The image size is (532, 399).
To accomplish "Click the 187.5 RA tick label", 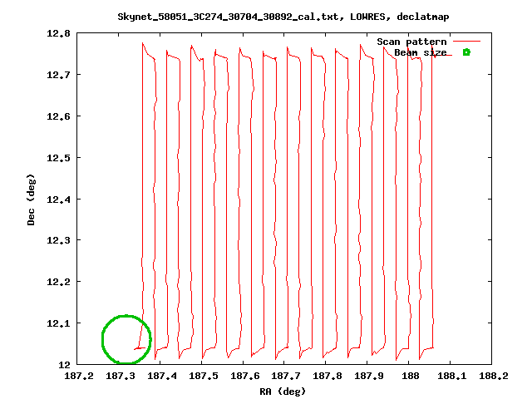I will click(x=203, y=376).
